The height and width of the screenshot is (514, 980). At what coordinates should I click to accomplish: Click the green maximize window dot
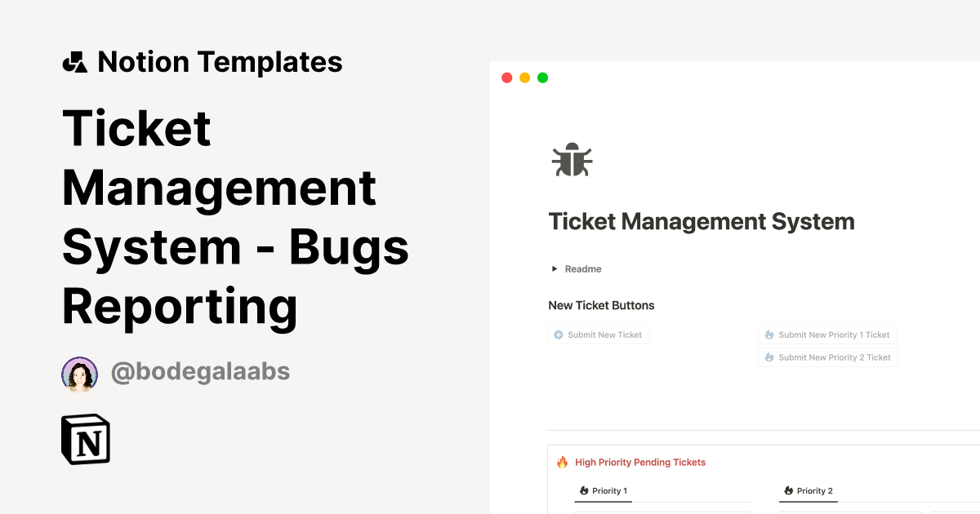coord(542,78)
